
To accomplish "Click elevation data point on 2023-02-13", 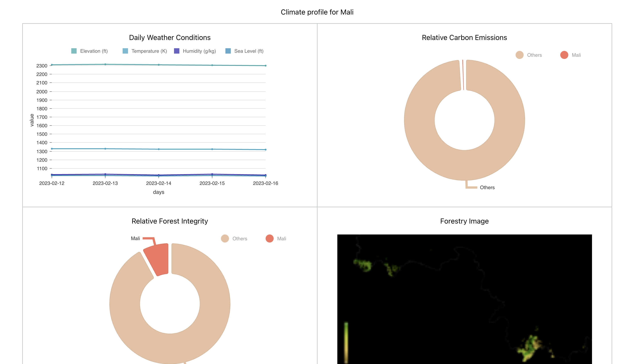I will click(105, 64).
